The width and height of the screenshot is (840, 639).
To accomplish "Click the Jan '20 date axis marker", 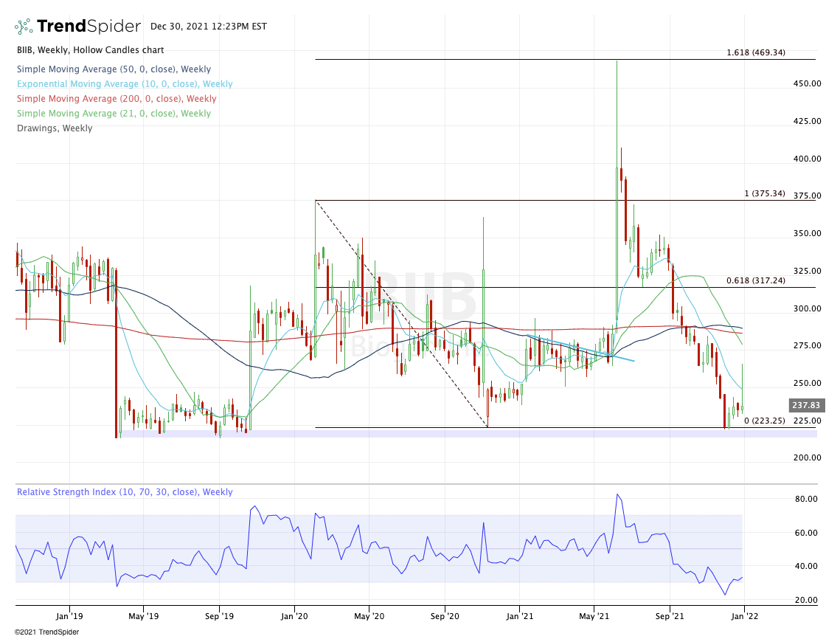I will point(295,615).
